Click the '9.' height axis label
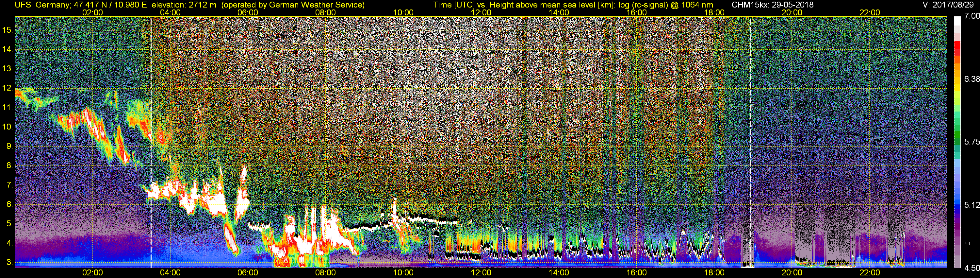This screenshot has height=278, width=980. pyautogui.click(x=10, y=146)
